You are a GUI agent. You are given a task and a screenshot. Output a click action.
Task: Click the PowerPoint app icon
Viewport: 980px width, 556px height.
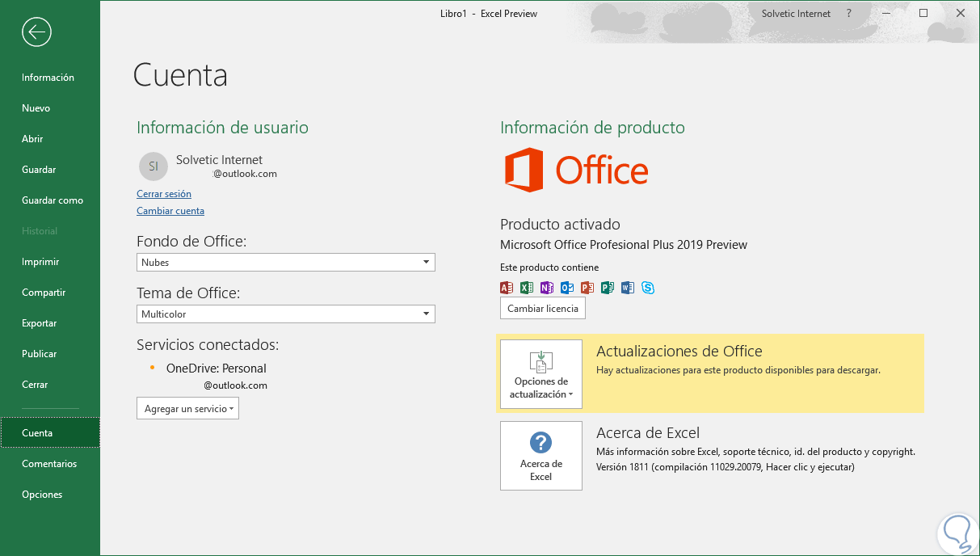587,287
